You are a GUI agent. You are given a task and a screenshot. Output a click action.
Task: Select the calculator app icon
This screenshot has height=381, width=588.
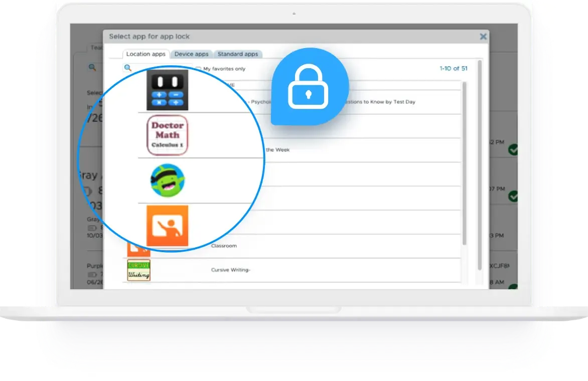point(167,90)
